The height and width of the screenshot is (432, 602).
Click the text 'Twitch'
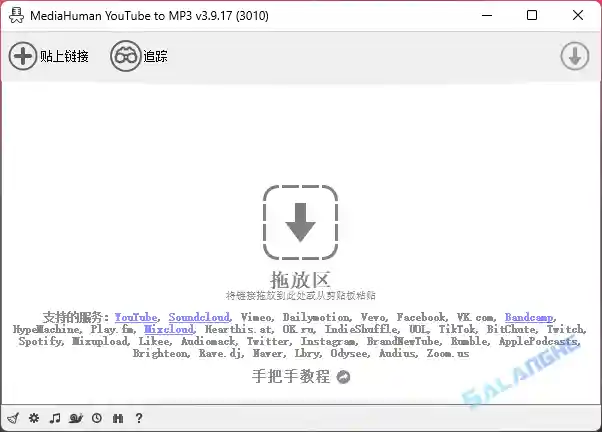tap(565, 329)
